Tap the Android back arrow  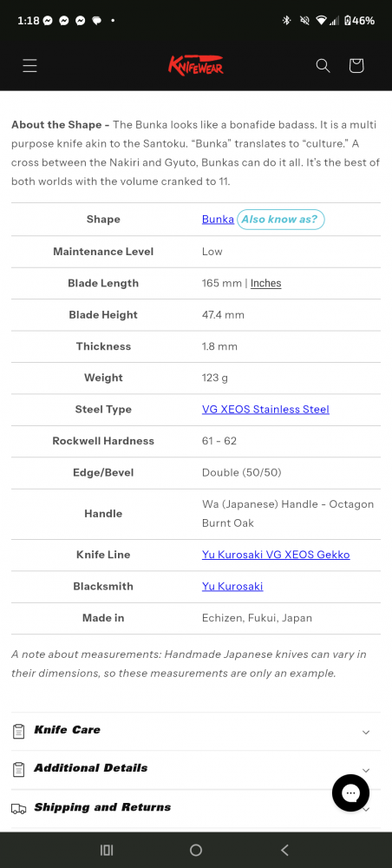coord(284,851)
